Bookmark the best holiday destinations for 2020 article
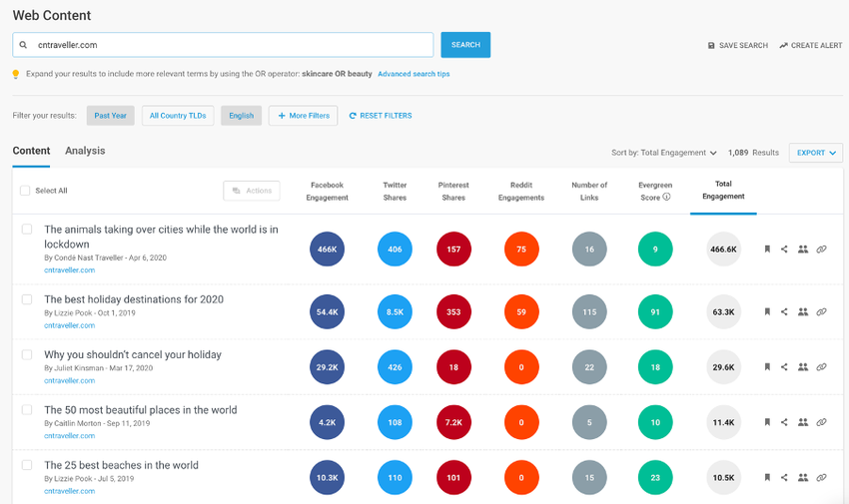This screenshot has width=849, height=504. pyautogui.click(x=767, y=312)
